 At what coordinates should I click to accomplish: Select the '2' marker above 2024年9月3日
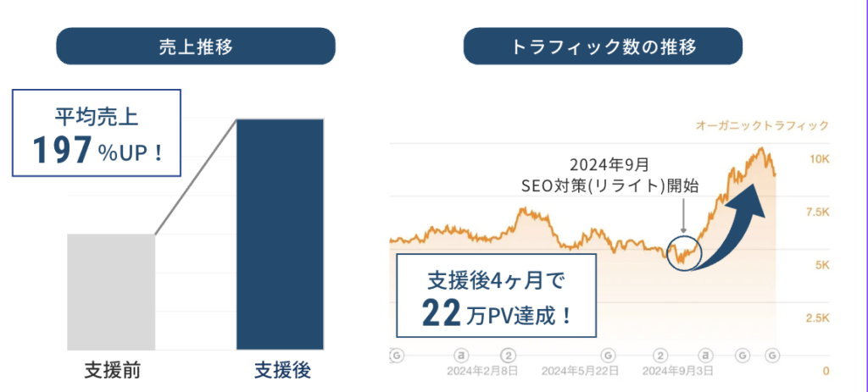coord(662,354)
